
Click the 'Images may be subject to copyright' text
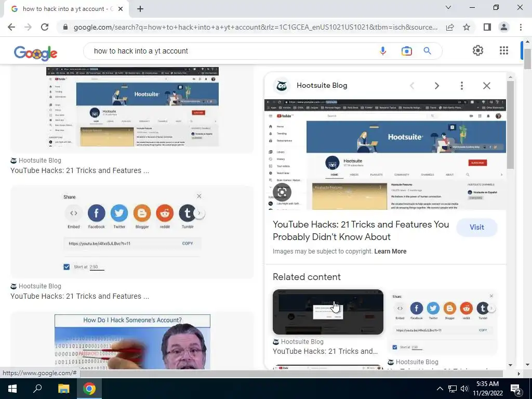click(322, 251)
